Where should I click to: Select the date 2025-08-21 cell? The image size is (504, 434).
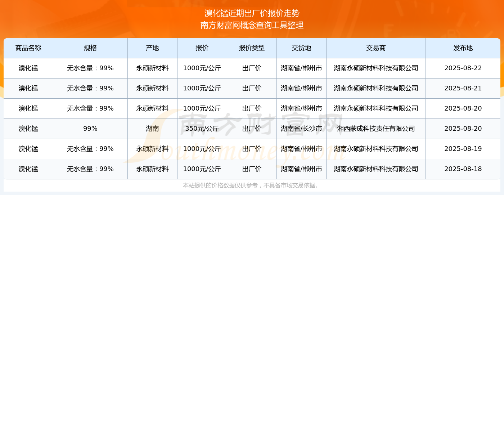(463, 89)
